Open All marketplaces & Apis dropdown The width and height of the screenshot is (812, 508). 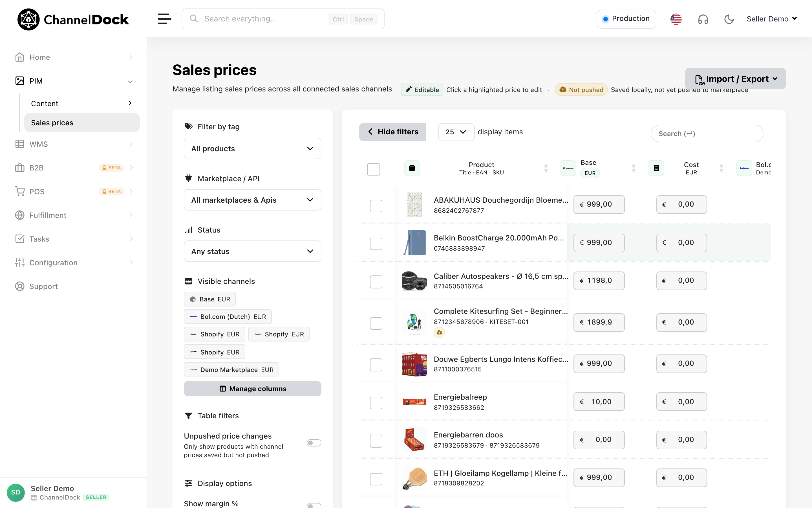click(252, 200)
